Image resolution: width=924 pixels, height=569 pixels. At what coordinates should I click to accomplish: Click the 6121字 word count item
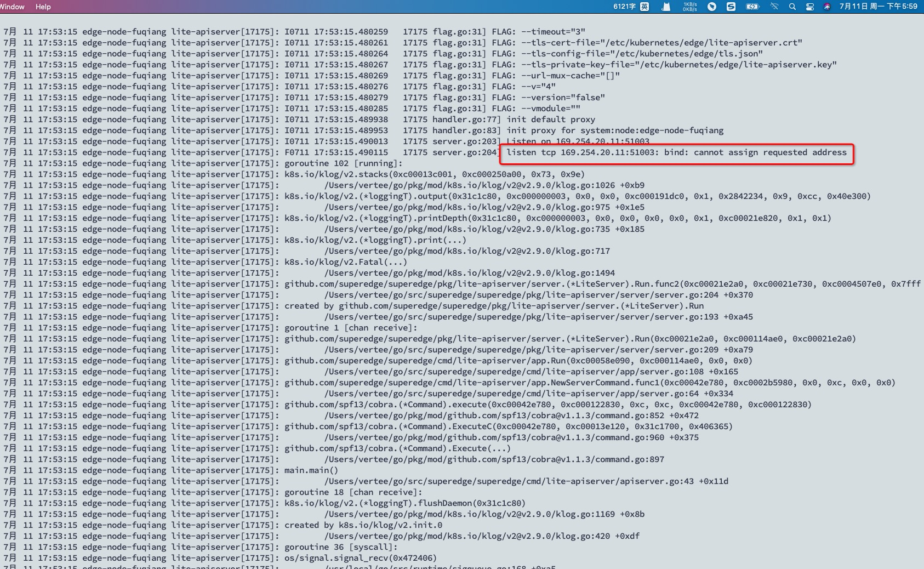624,7
